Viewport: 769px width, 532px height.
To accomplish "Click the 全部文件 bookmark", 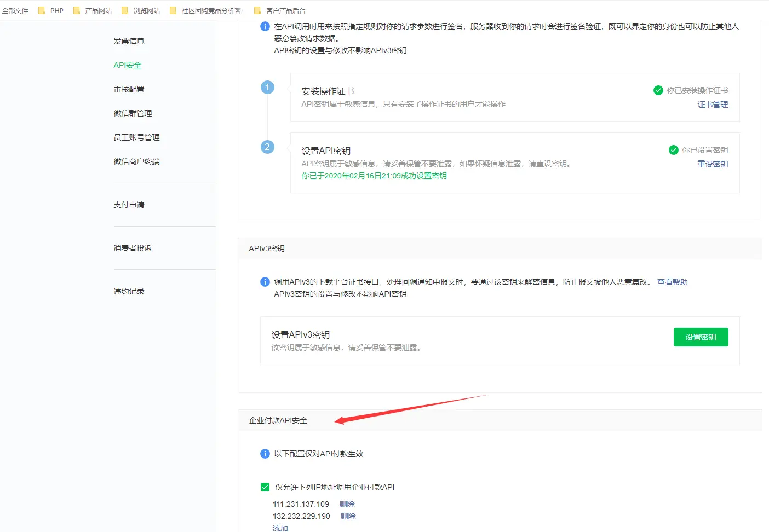I will pyautogui.click(x=14, y=10).
